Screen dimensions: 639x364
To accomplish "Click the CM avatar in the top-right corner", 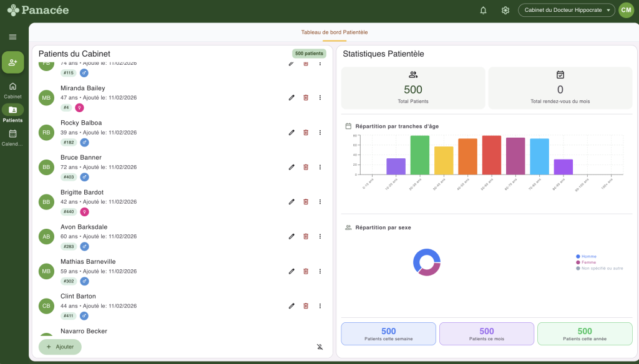I will (x=626, y=10).
